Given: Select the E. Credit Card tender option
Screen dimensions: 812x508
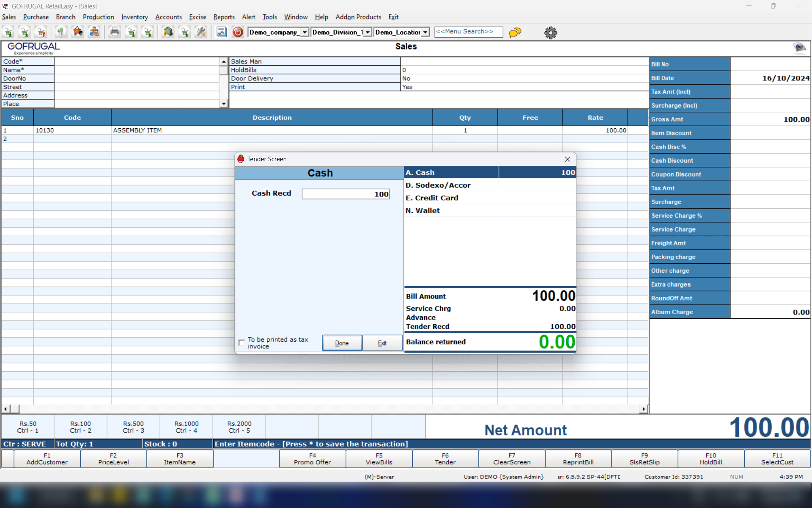Looking at the screenshot, I should tap(432, 198).
